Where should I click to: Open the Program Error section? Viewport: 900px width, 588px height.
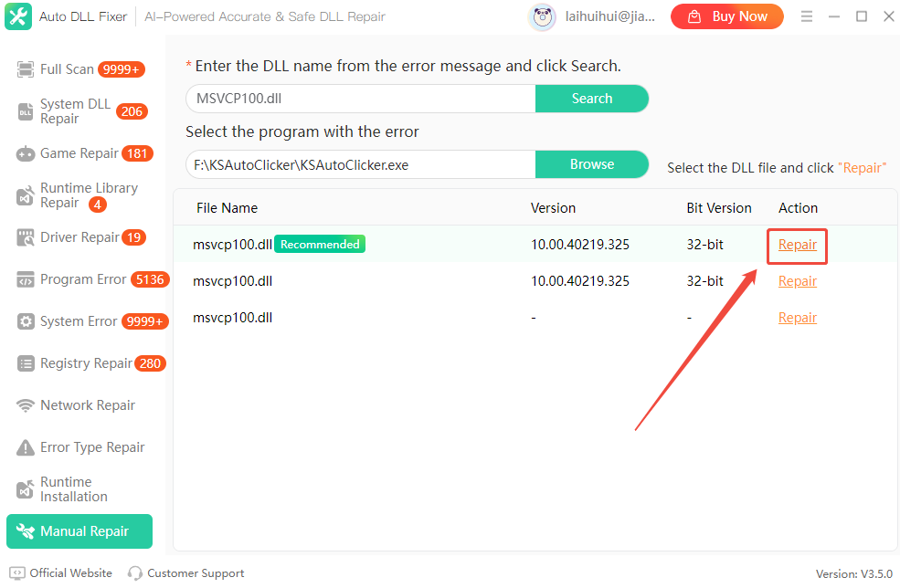click(83, 279)
